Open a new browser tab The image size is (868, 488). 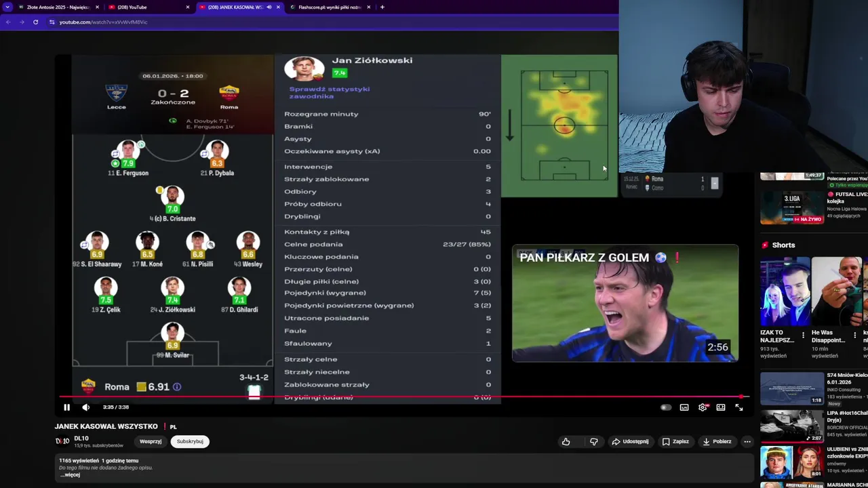point(382,7)
